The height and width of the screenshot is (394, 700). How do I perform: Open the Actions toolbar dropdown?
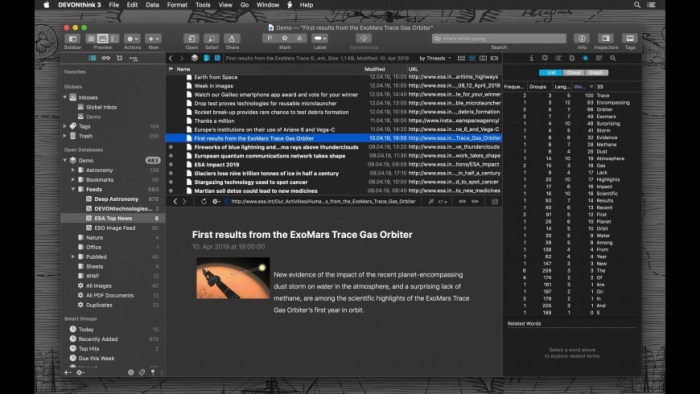(x=132, y=39)
